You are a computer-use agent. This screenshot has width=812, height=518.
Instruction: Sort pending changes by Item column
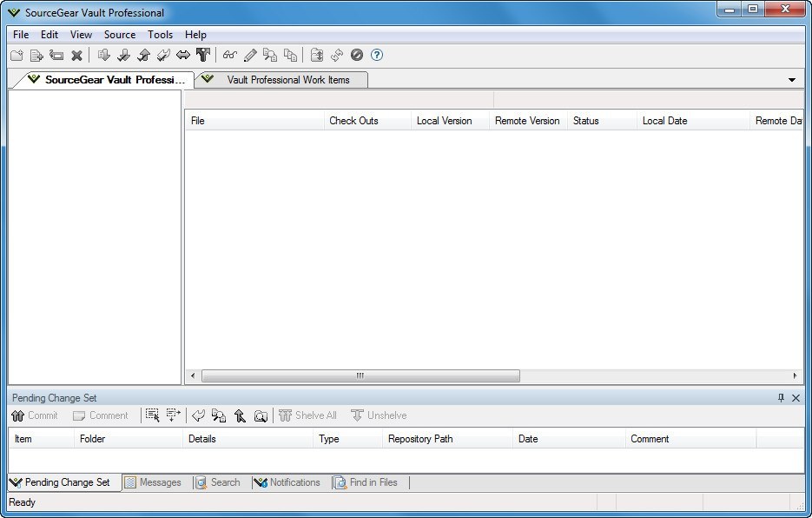click(x=42, y=439)
